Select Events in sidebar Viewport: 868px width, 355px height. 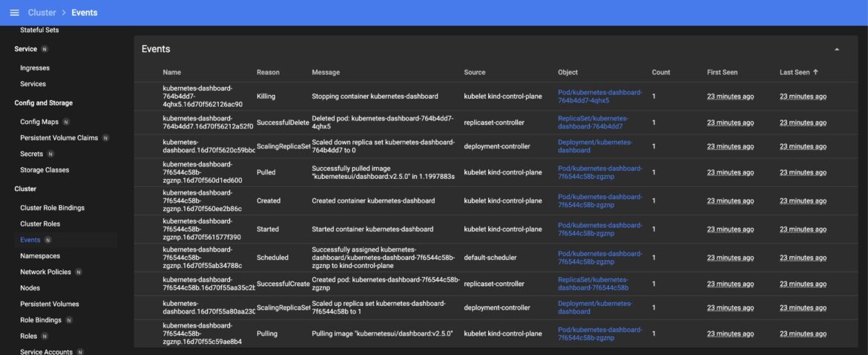click(30, 240)
